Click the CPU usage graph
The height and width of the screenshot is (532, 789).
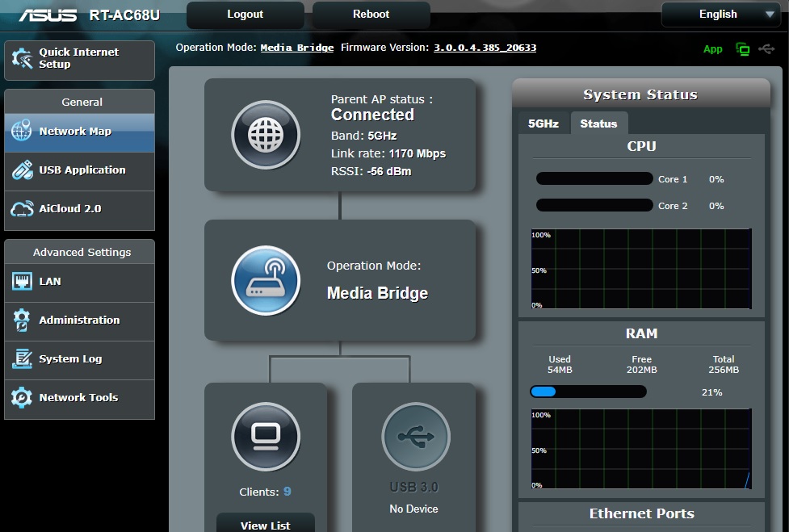(641, 269)
